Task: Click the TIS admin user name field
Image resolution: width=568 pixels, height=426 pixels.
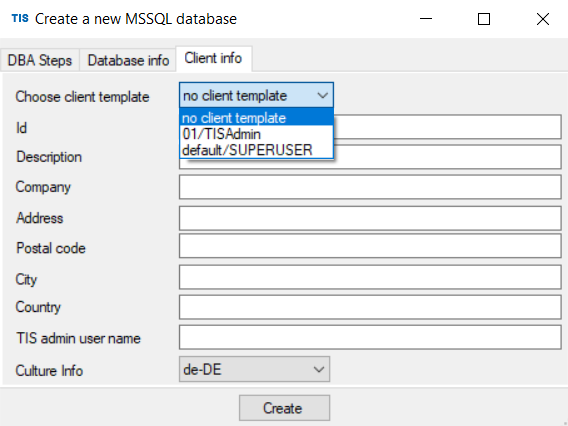Action: tap(370, 337)
